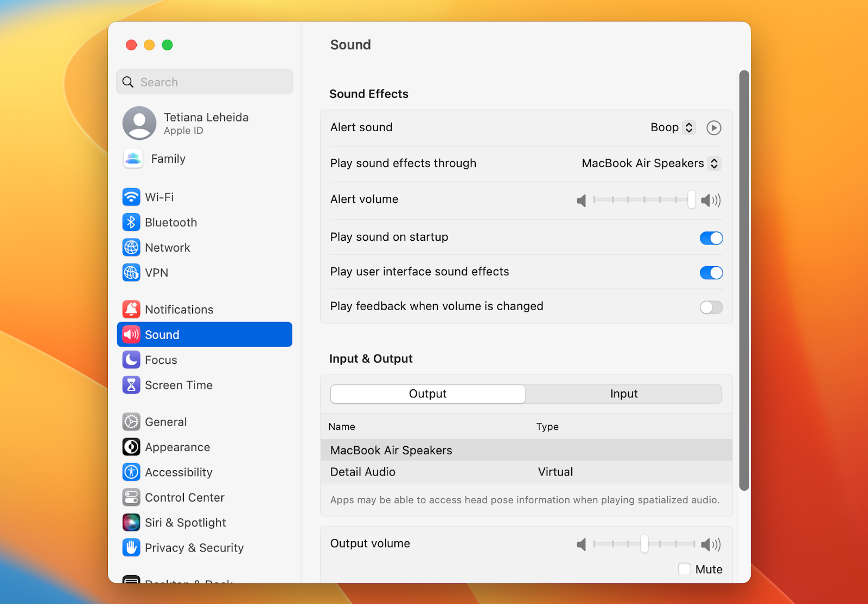Select the Accessibility icon
Viewport: 868px width, 604px height.
click(x=131, y=472)
